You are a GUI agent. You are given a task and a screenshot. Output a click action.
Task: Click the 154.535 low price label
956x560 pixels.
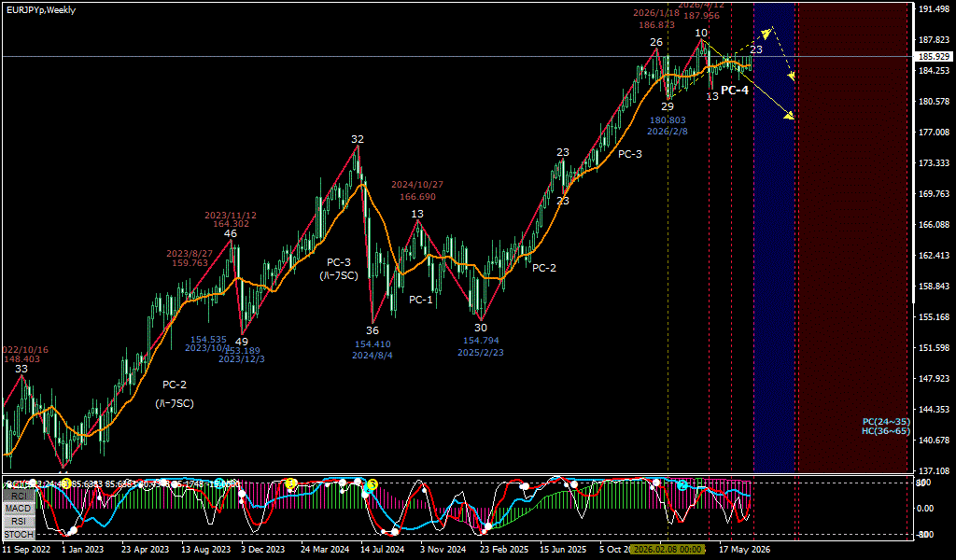pos(208,339)
